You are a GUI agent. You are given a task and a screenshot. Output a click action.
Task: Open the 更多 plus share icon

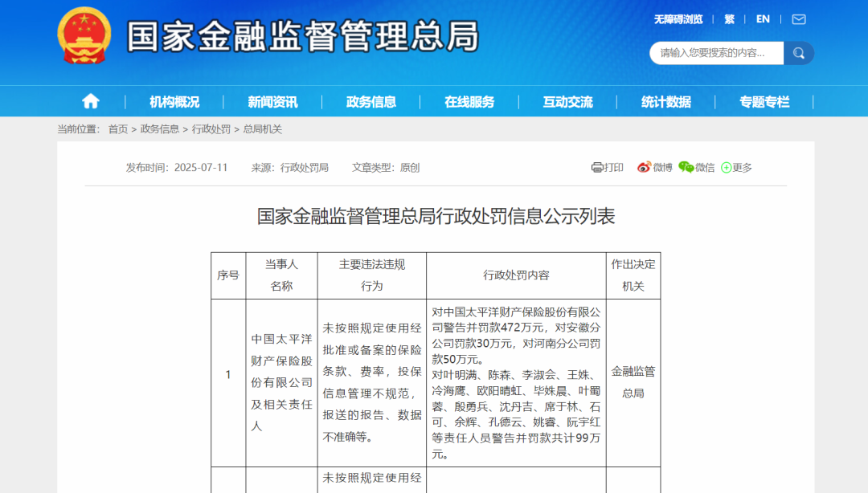[727, 168]
